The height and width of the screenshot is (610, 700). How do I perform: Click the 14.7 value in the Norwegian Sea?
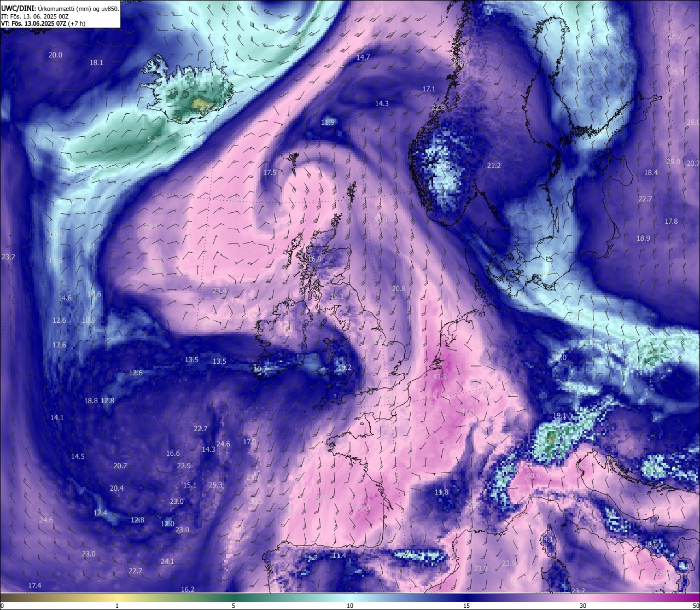[363, 57]
